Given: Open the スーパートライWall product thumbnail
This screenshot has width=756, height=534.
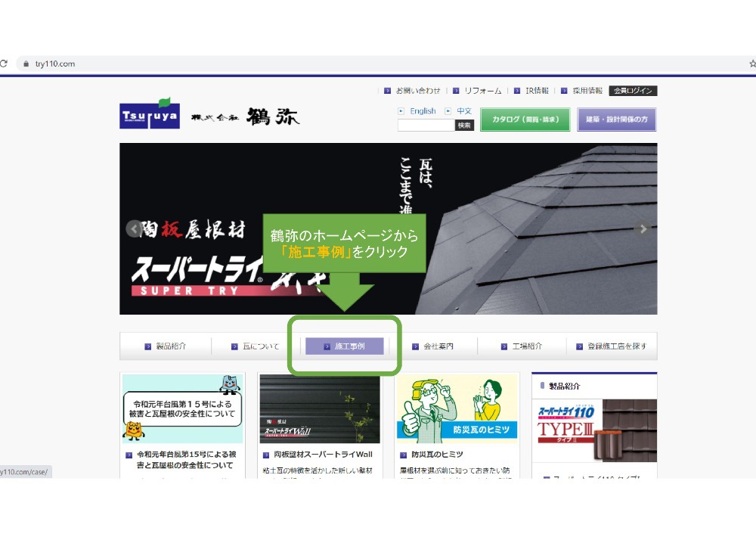Looking at the screenshot, I should click(320, 409).
